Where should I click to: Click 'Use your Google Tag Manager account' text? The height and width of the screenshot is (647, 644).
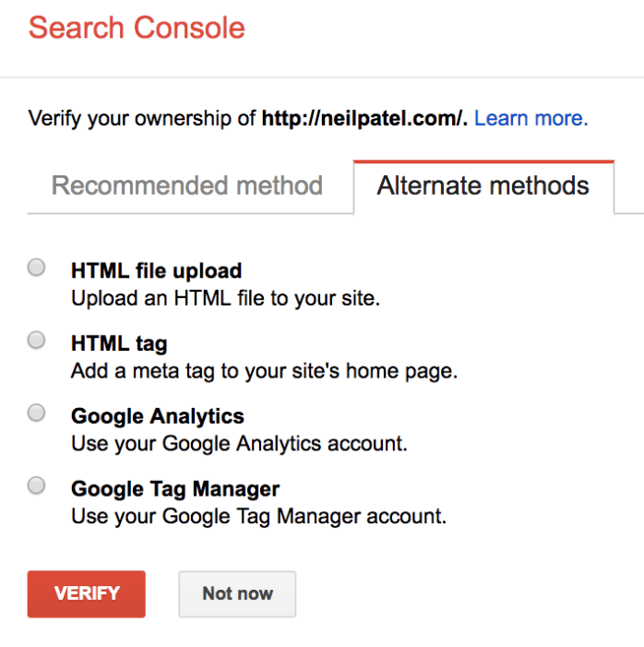(x=258, y=517)
